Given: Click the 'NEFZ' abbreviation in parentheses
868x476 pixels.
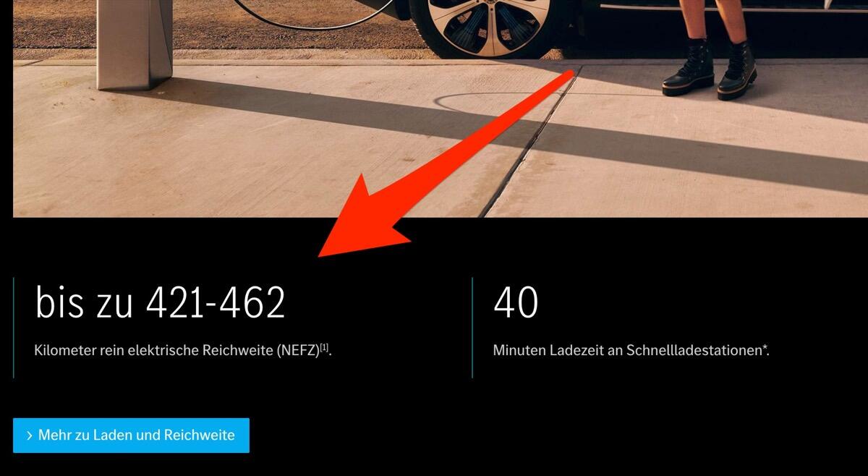Looking at the screenshot, I should 298,352.
